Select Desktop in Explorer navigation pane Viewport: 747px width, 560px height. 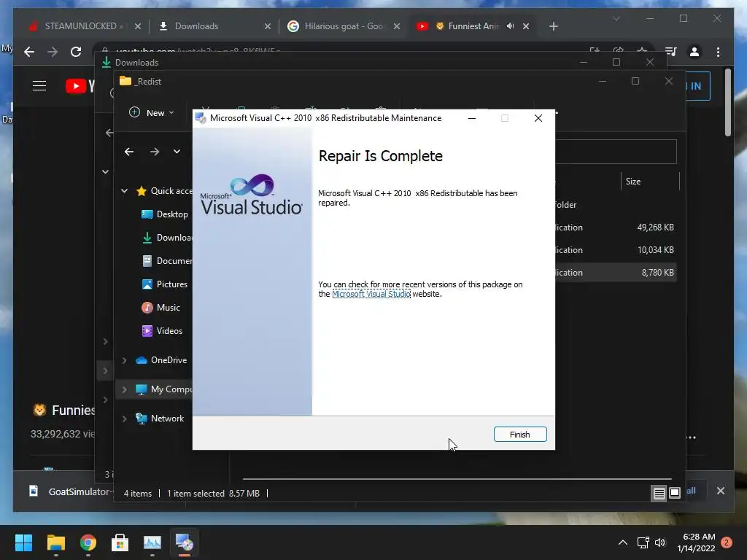pyautogui.click(x=165, y=214)
